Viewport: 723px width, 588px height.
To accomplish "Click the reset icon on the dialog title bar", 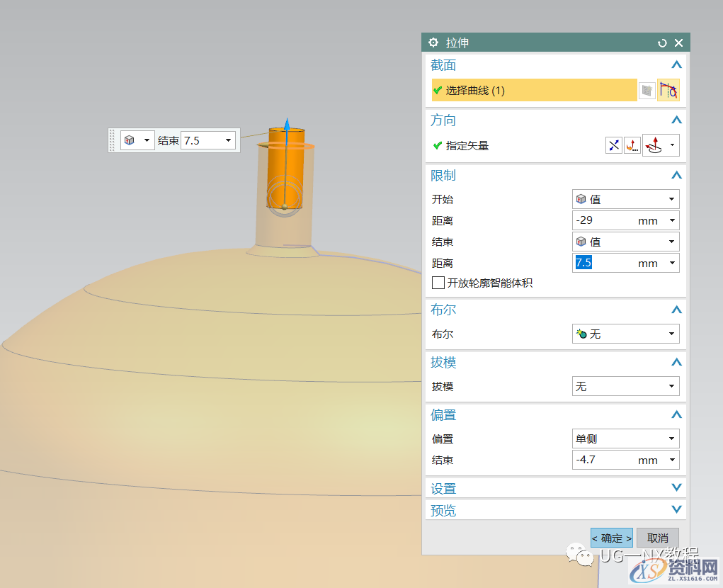I will click(x=661, y=43).
